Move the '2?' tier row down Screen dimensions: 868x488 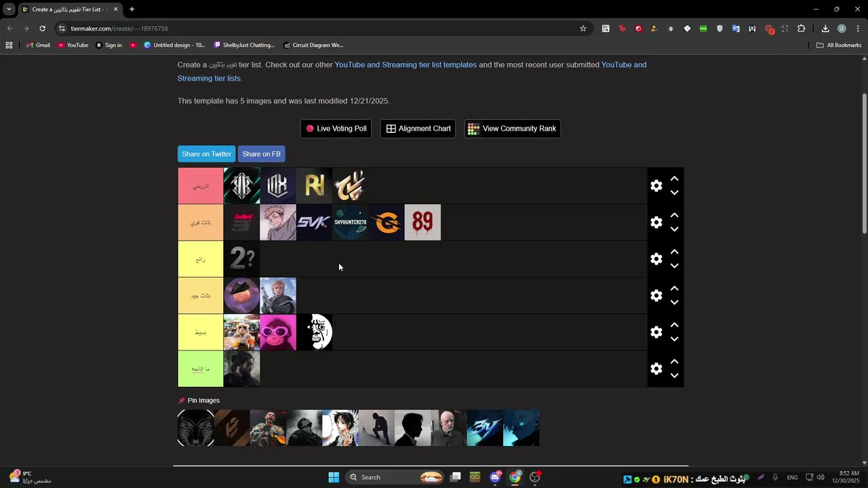(x=674, y=266)
